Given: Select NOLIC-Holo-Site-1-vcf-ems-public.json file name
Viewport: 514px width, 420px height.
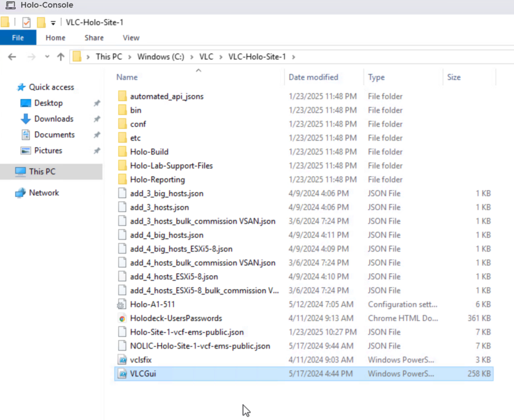Looking at the screenshot, I should (x=200, y=346).
